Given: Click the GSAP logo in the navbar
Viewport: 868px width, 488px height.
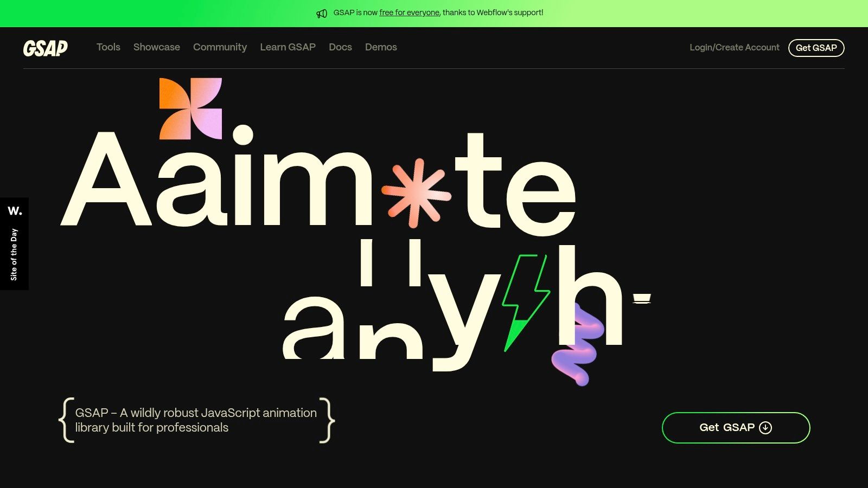Looking at the screenshot, I should (46, 48).
